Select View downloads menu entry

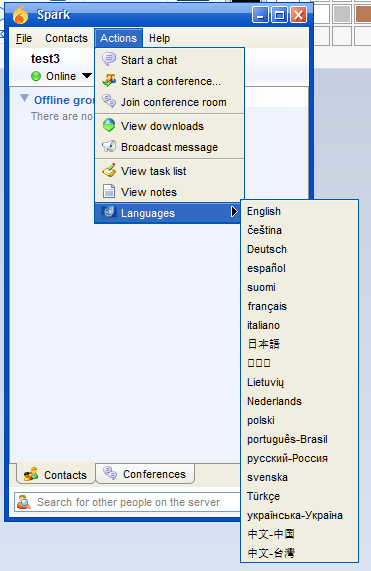point(169,126)
